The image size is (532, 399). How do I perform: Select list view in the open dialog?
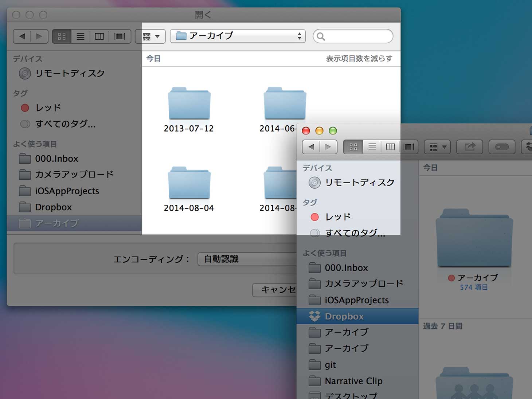[81, 36]
